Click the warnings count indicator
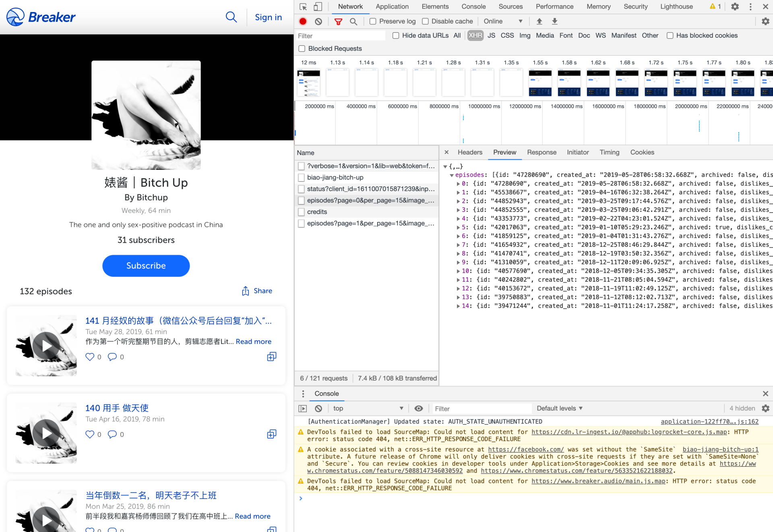Viewport: 773px width, 532px height. point(715,6)
